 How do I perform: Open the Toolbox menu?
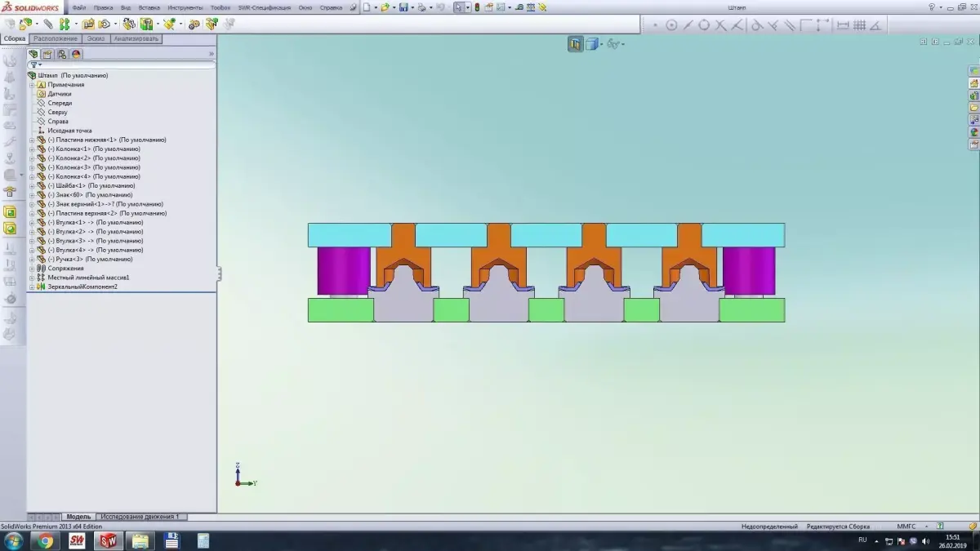pyautogui.click(x=220, y=7)
